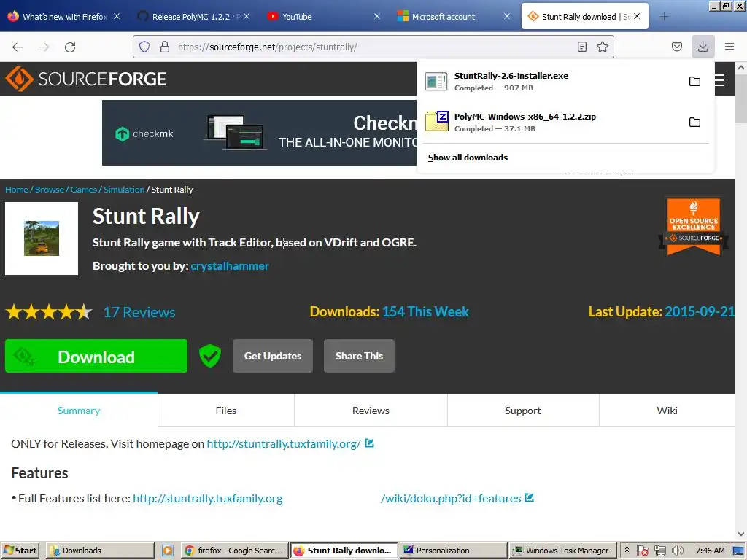The height and width of the screenshot is (560, 747).
Task: Click the Browse breadcrumb link
Action: (x=50, y=190)
